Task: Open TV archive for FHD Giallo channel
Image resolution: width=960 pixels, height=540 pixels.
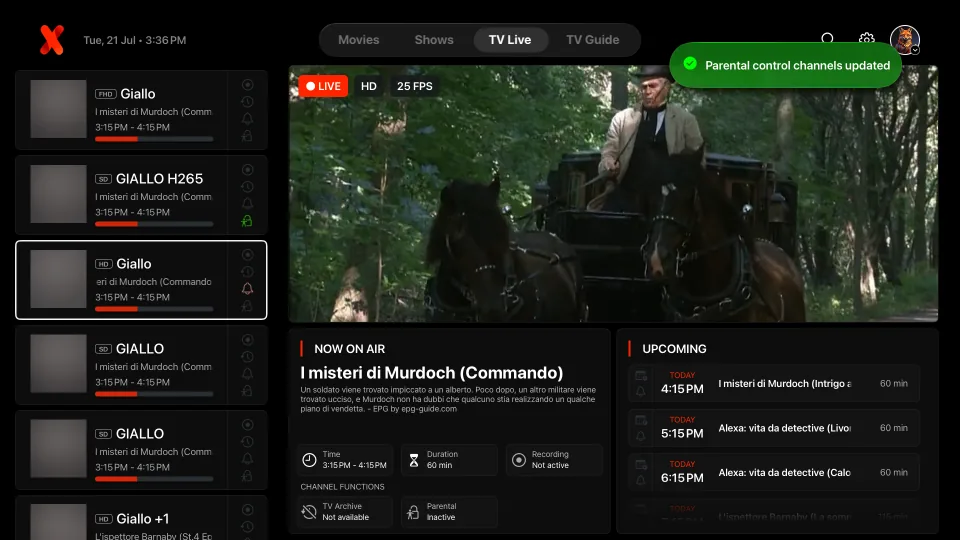Action: 247,102
